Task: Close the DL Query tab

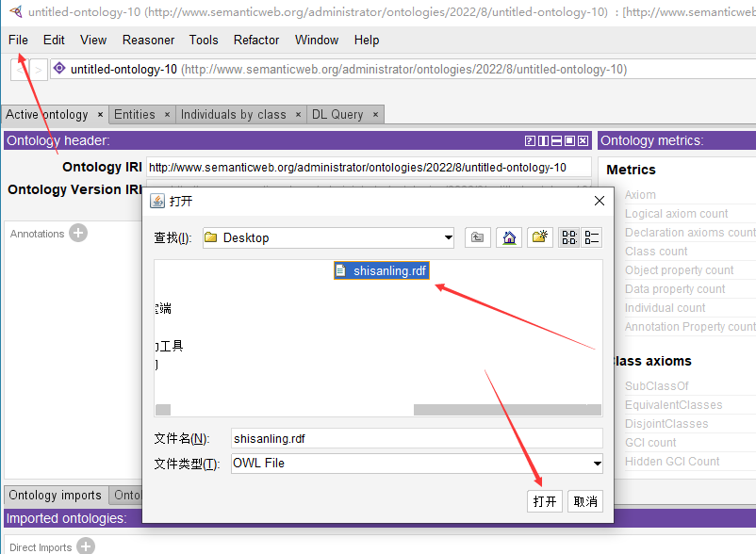Action: [375, 115]
